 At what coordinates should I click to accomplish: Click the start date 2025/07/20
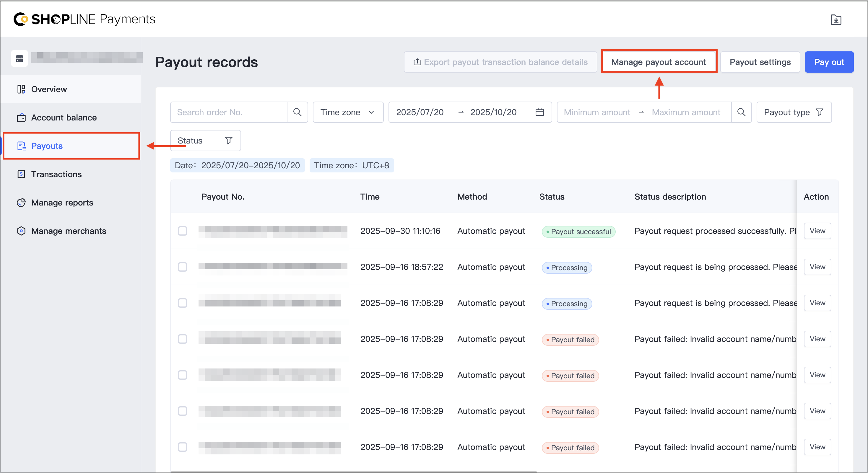pos(420,112)
